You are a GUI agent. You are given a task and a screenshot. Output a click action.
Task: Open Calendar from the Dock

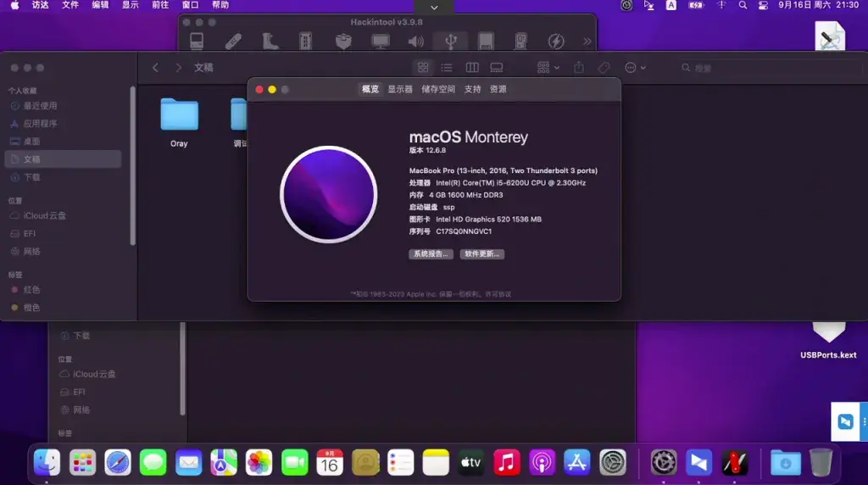tap(330, 462)
